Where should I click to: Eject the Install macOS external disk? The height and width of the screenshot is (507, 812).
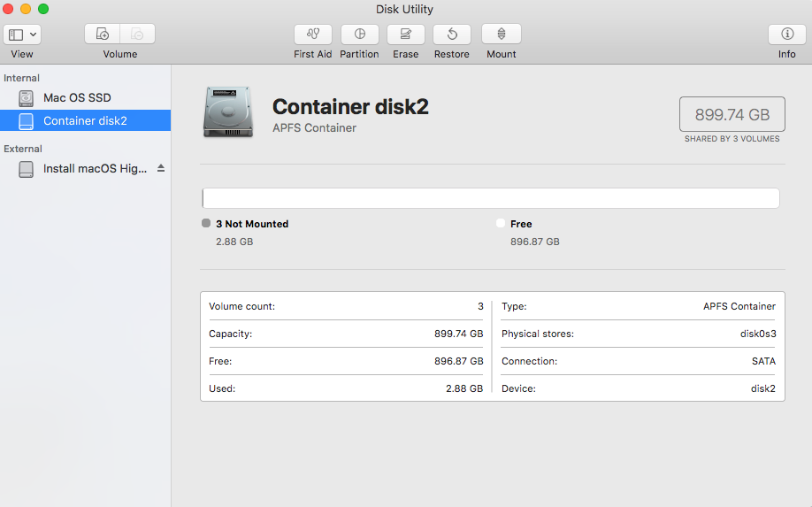coord(161,168)
